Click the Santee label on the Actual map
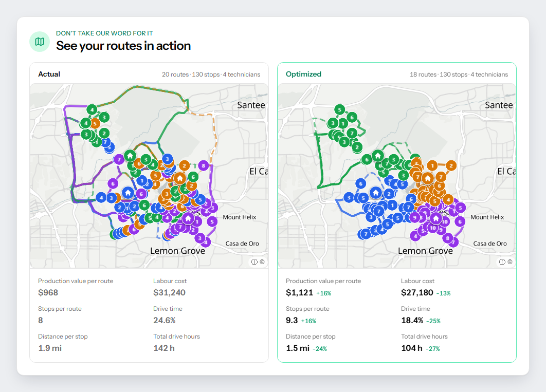 [251, 105]
